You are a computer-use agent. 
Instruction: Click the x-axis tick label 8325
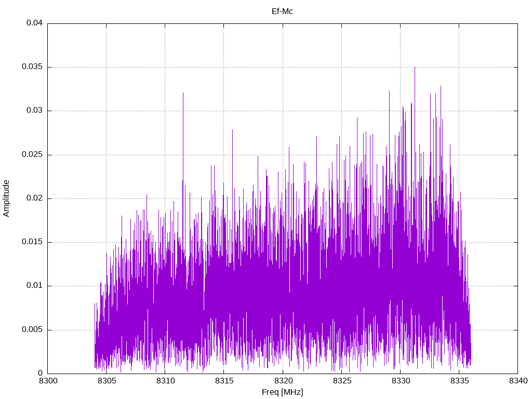coord(342,381)
